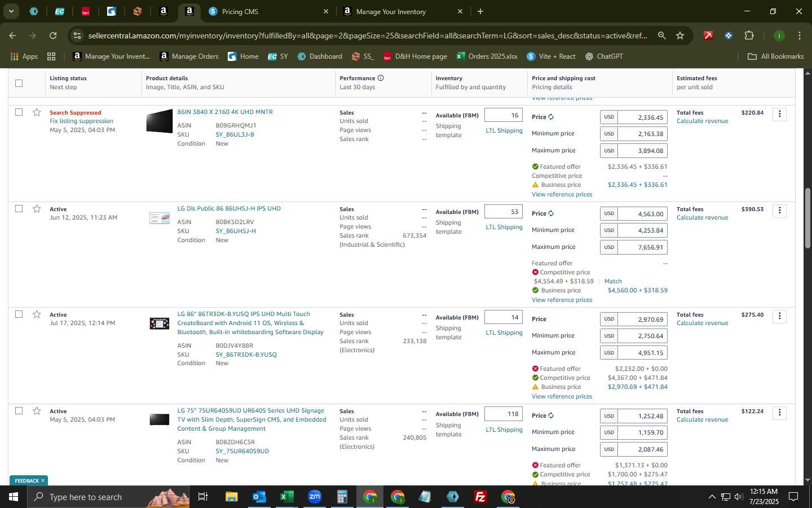Open actions menu for 86IN 3840 listing
Image resolution: width=812 pixels, height=508 pixels.
(779, 114)
